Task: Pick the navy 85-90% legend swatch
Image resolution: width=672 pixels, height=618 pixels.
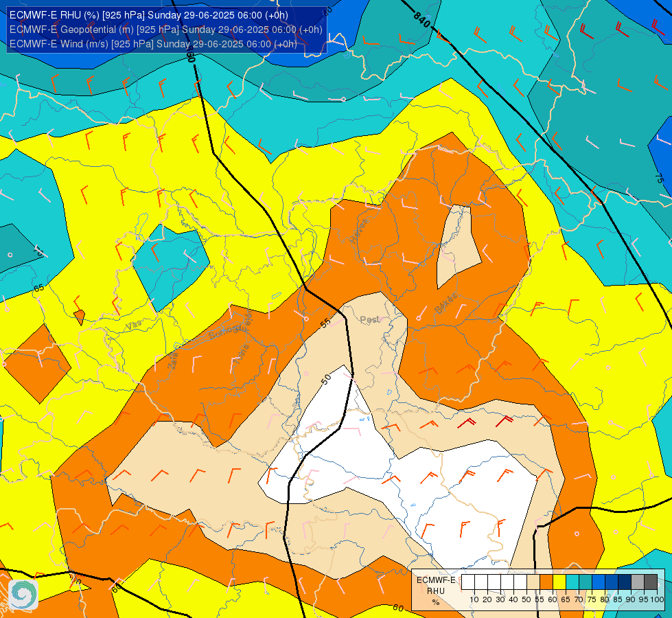Action: click(625, 582)
